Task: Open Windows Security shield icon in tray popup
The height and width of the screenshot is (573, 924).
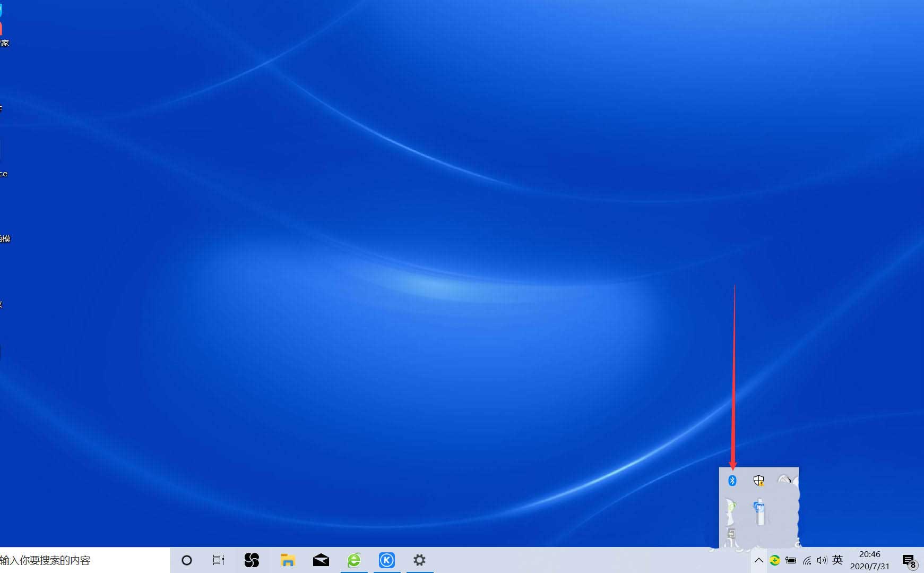Action: [x=759, y=481]
